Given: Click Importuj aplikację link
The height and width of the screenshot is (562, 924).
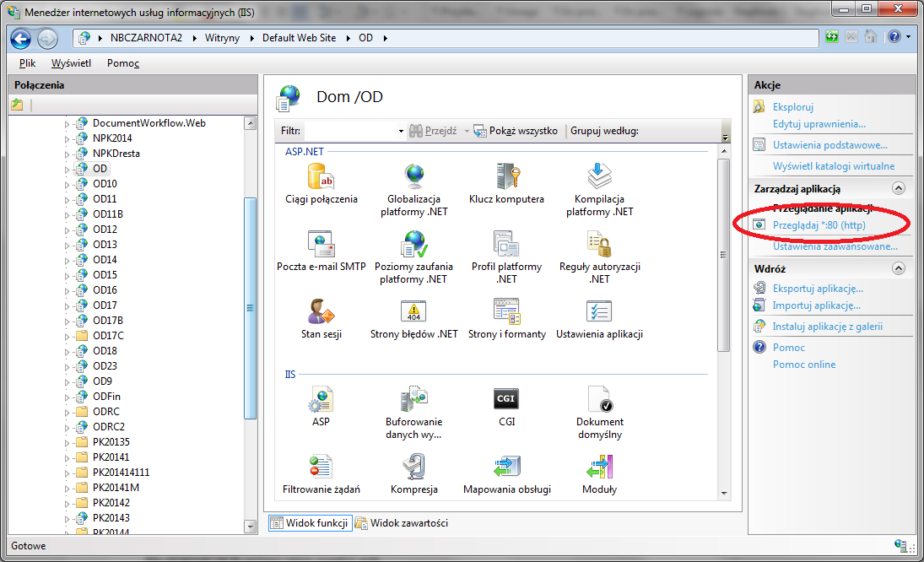Looking at the screenshot, I should (817, 305).
